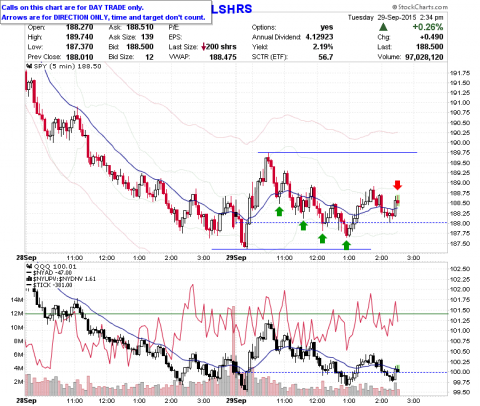Click the 'Volume:' label
480x406 pixels.
click(x=389, y=57)
